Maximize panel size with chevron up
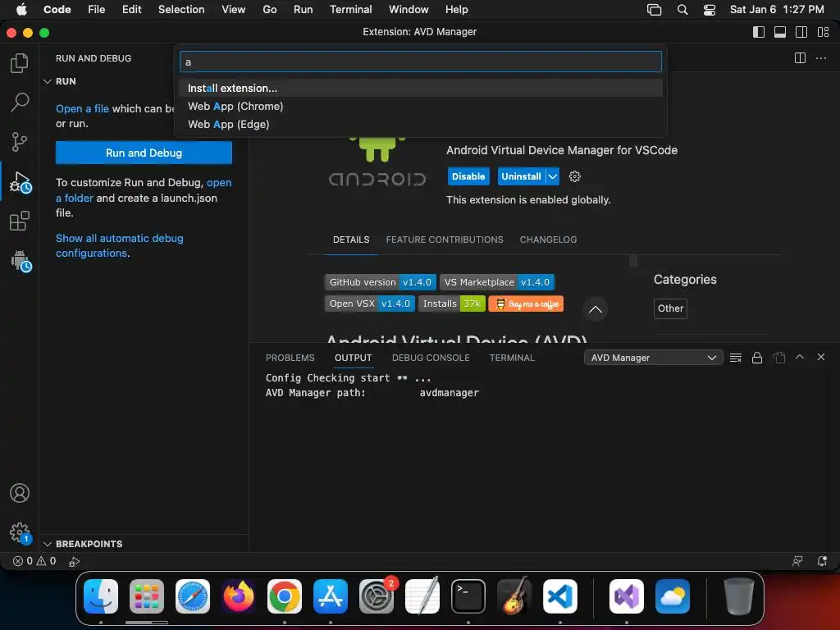 coord(800,357)
